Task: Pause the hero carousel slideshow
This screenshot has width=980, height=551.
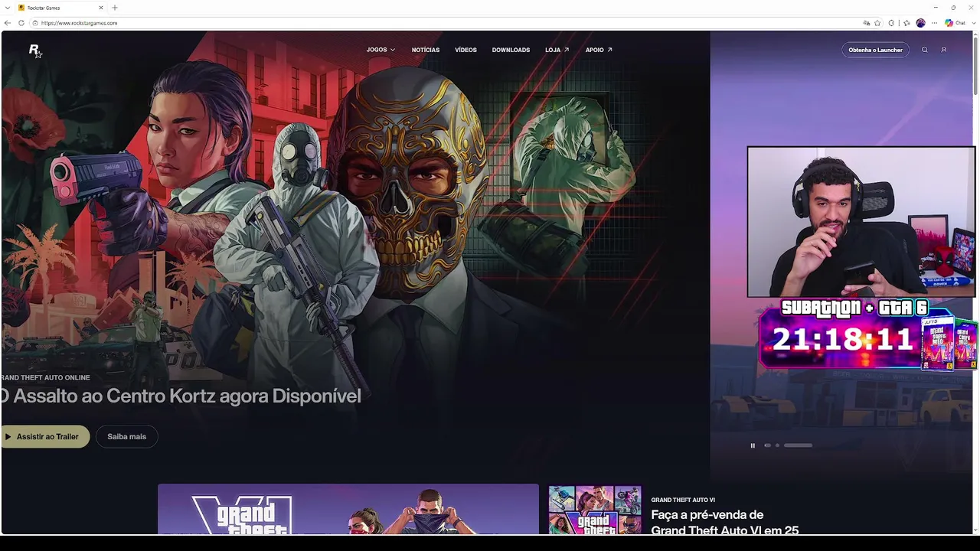Action: (x=753, y=445)
